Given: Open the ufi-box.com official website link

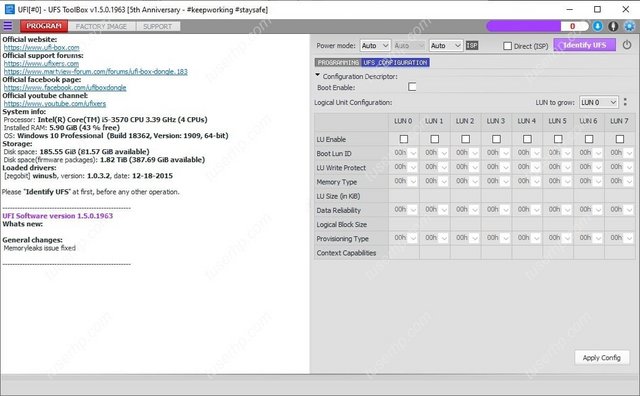Looking at the screenshot, I should point(42,47).
